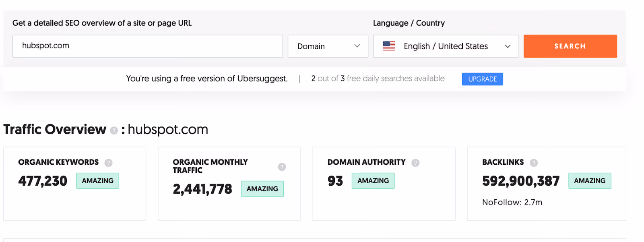Focus the hubspot.com URL input field
The height and width of the screenshot is (242, 644).
[x=147, y=46]
